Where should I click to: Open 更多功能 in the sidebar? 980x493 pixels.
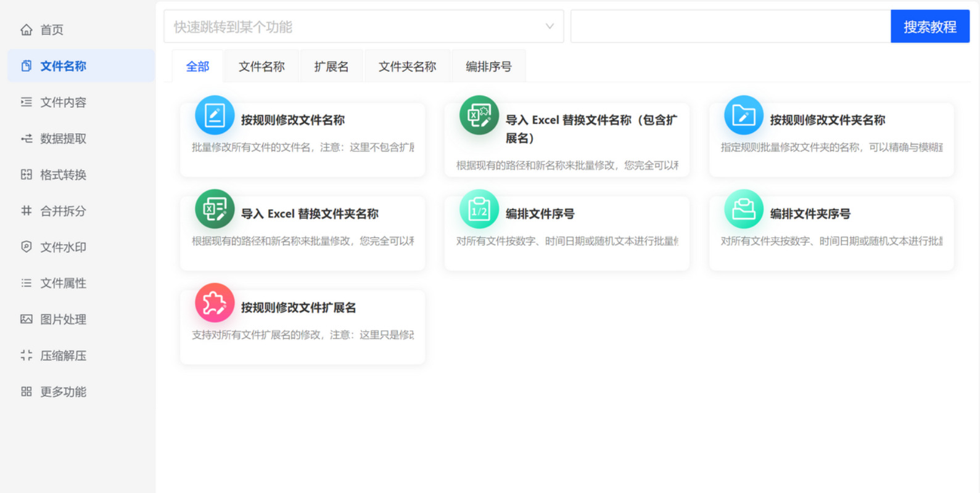(x=81, y=392)
